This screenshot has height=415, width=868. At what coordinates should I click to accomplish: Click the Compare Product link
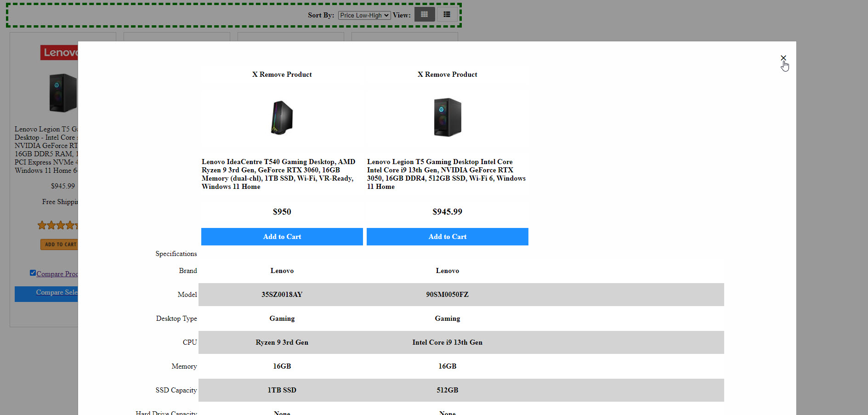(x=57, y=274)
